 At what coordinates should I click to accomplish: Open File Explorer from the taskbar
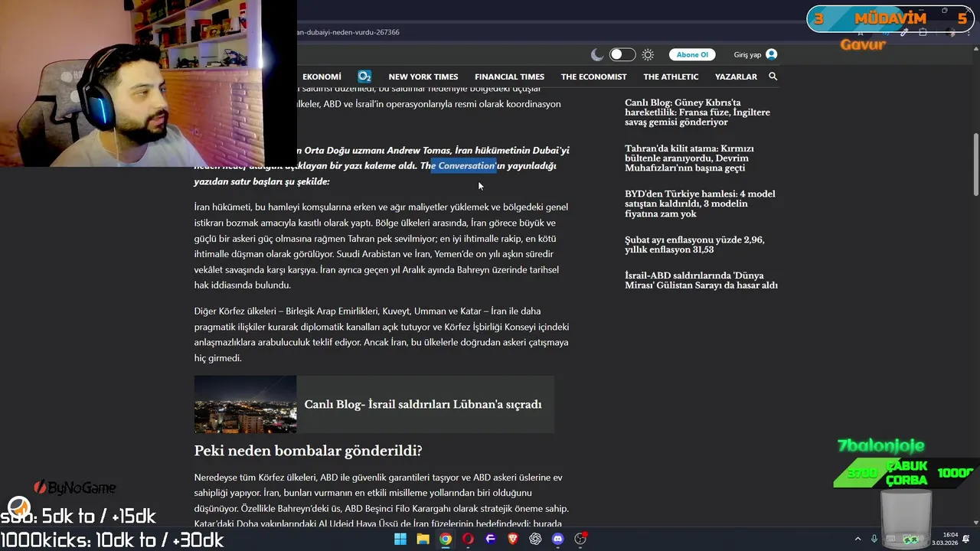pyautogui.click(x=423, y=539)
